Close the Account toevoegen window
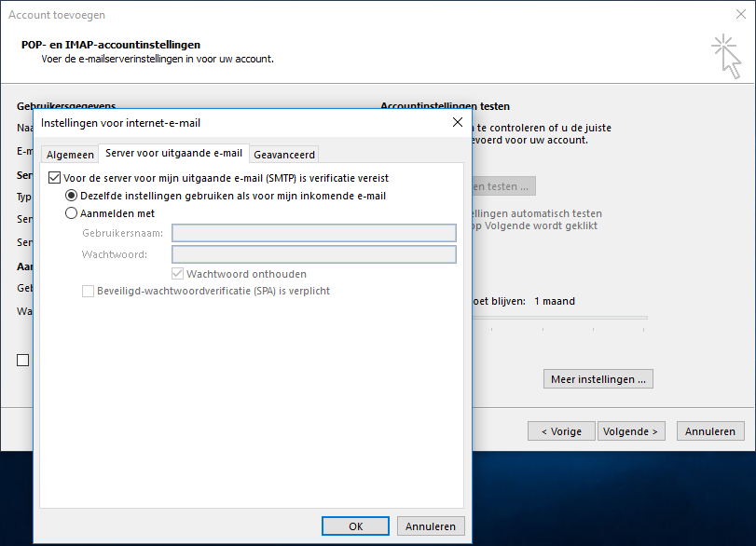 coord(740,15)
